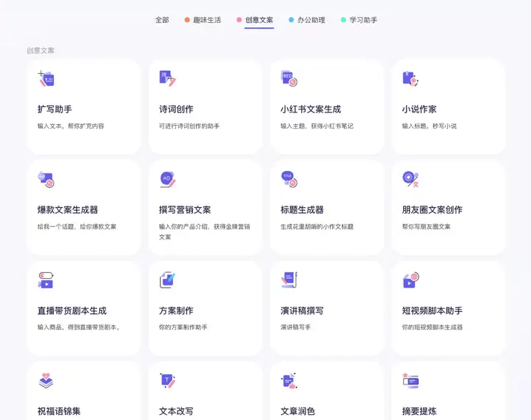Select the 办公助理 category tab
This screenshot has height=420, width=531.
click(x=311, y=20)
